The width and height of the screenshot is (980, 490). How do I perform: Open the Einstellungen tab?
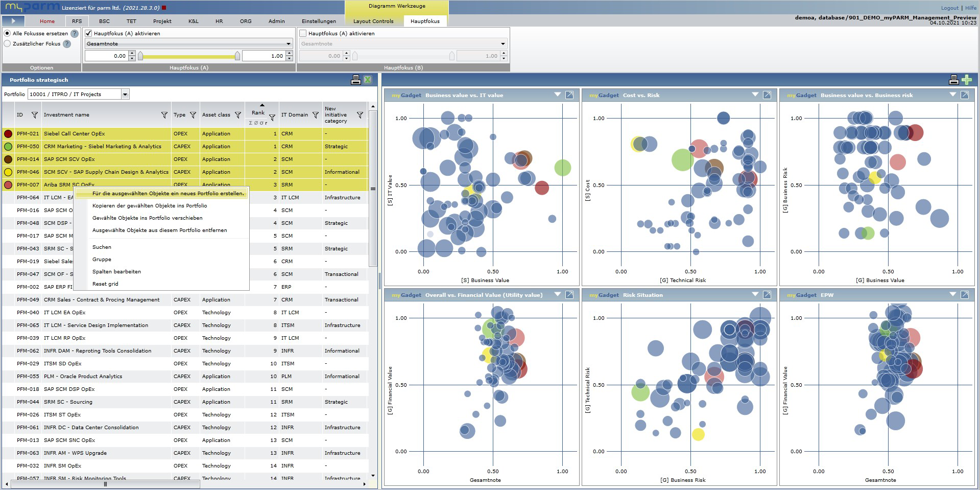point(319,21)
